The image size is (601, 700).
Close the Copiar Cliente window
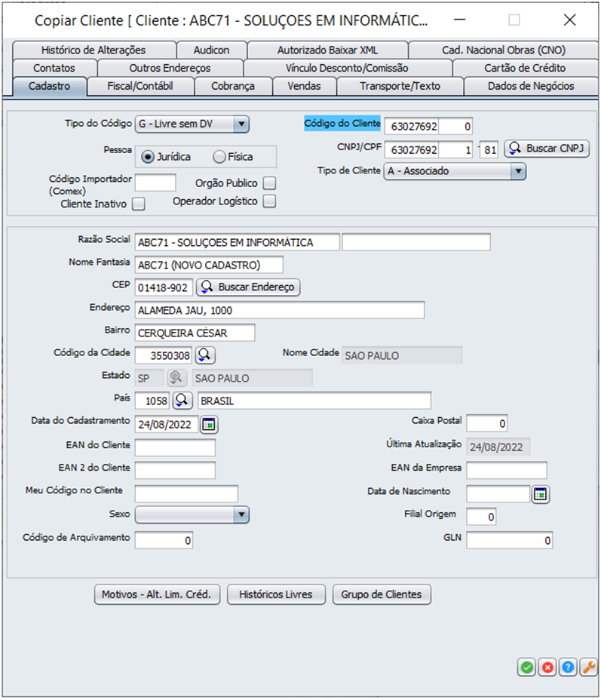pos(570,20)
